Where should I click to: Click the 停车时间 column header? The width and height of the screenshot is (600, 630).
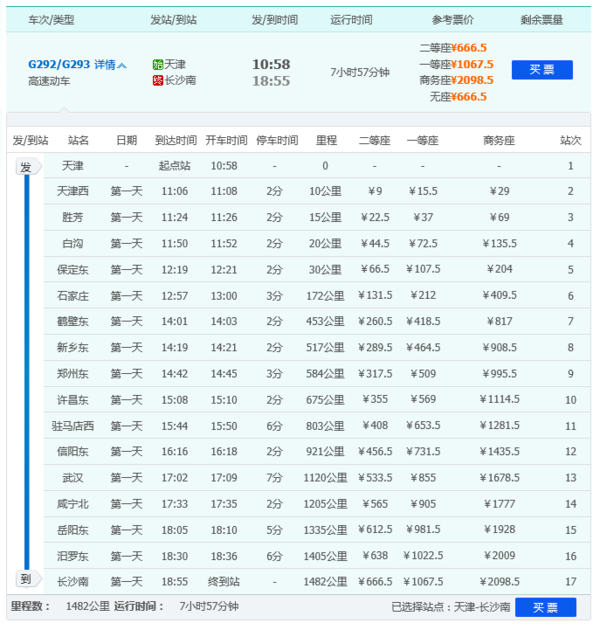tap(277, 140)
